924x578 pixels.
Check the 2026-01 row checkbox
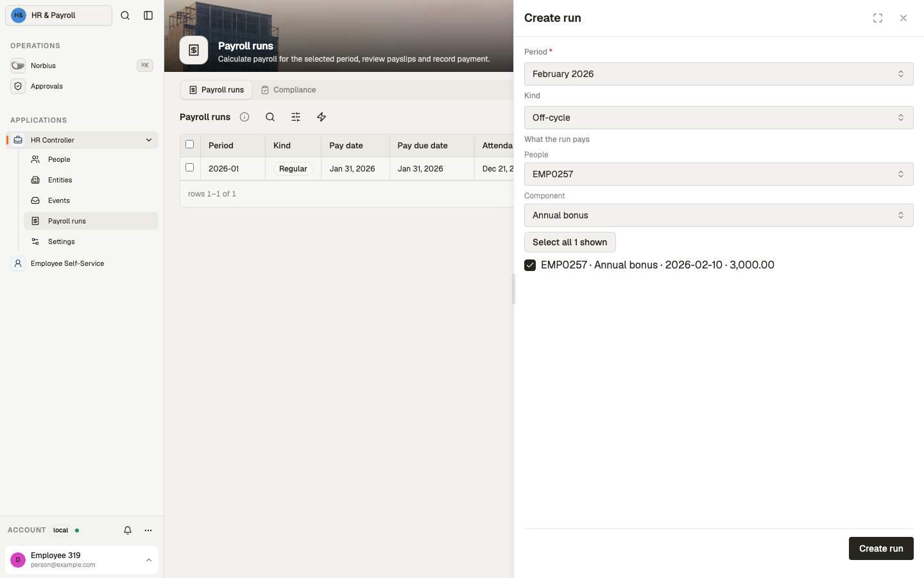click(x=189, y=168)
